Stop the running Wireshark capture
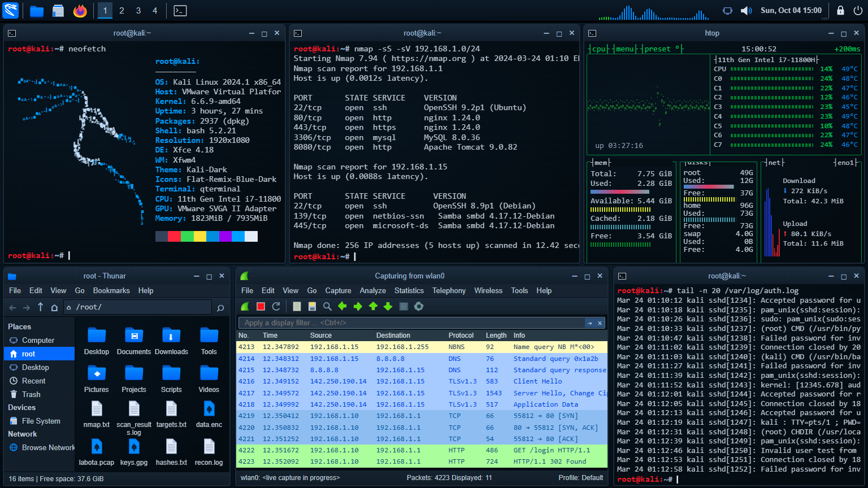The height and width of the screenshot is (488, 868). pos(261,306)
